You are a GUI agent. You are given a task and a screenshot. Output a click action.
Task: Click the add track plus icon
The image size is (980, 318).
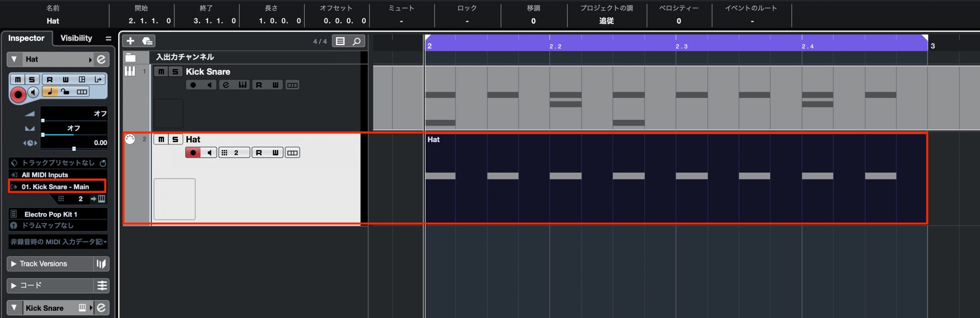pyautogui.click(x=131, y=41)
